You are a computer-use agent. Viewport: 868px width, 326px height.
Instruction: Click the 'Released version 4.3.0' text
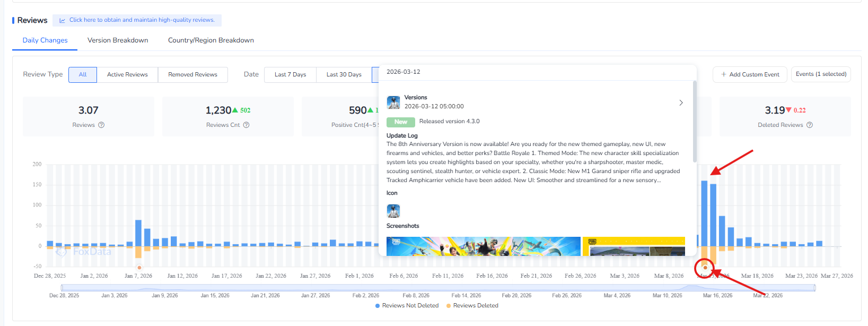[449, 122]
